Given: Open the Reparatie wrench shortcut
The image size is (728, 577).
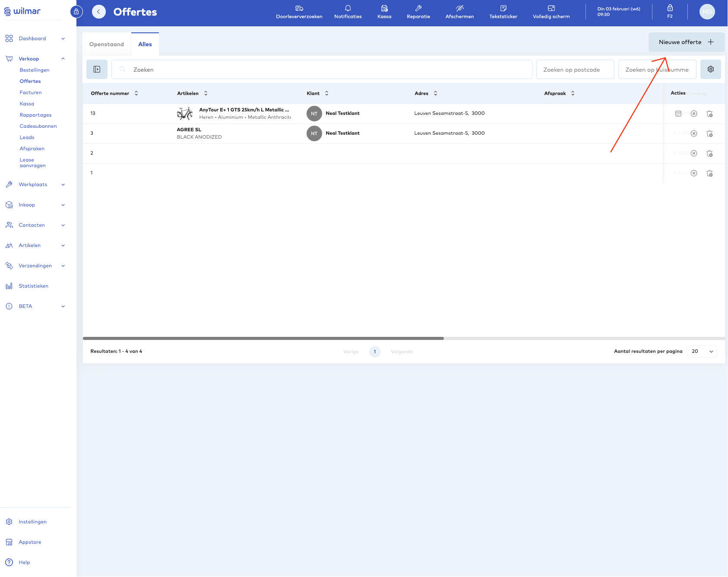Looking at the screenshot, I should [418, 12].
